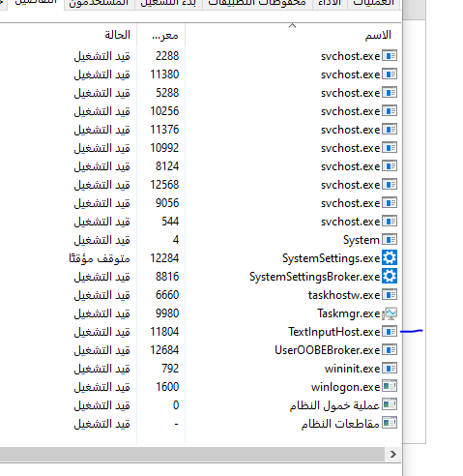Click the svchost.exe icon for PID 9056
463x476 pixels.
point(390,203)
